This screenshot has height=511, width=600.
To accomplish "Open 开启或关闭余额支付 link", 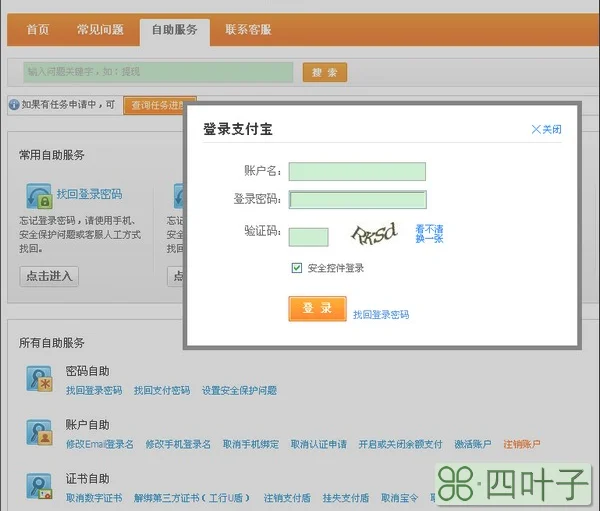I will (400, 444).
